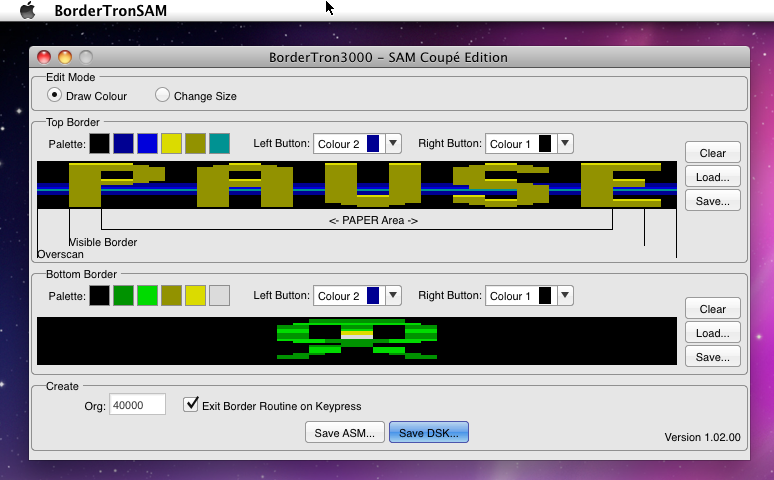Open Top Border Right Button colour dropdown
Screen dimensions: 774x480
pos(529,144)
